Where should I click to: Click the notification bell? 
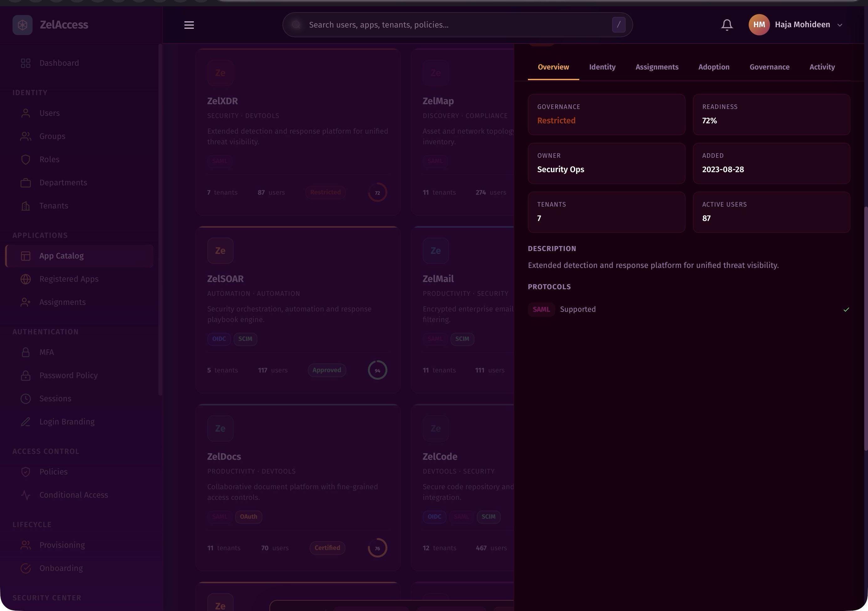[x=726, y=24]
